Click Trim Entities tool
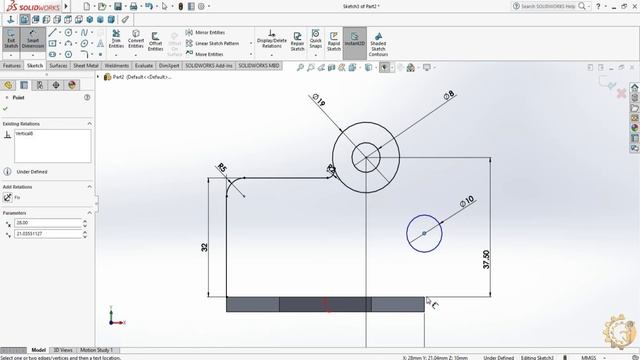The width and height of the screenshot is (640, 360). point(116,39)
